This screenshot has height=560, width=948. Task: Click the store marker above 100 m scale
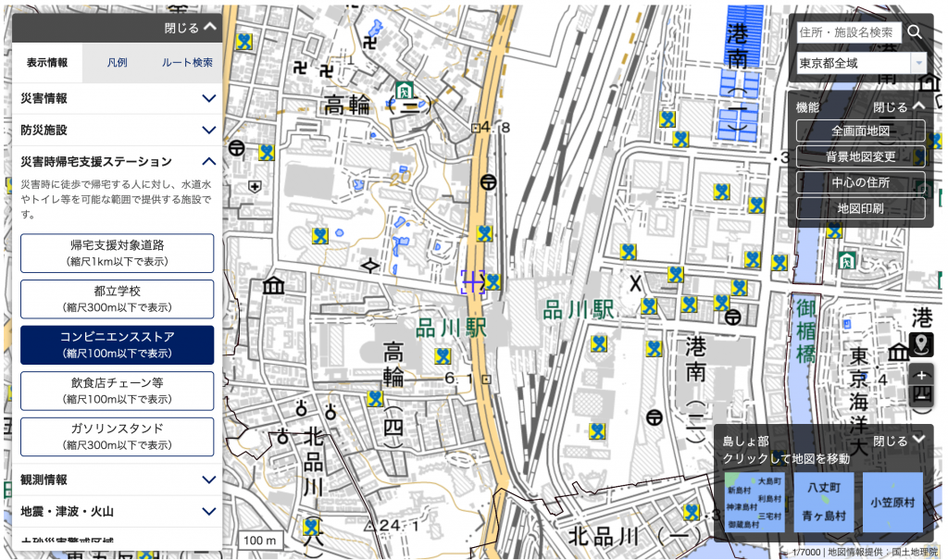pos(312,527)
